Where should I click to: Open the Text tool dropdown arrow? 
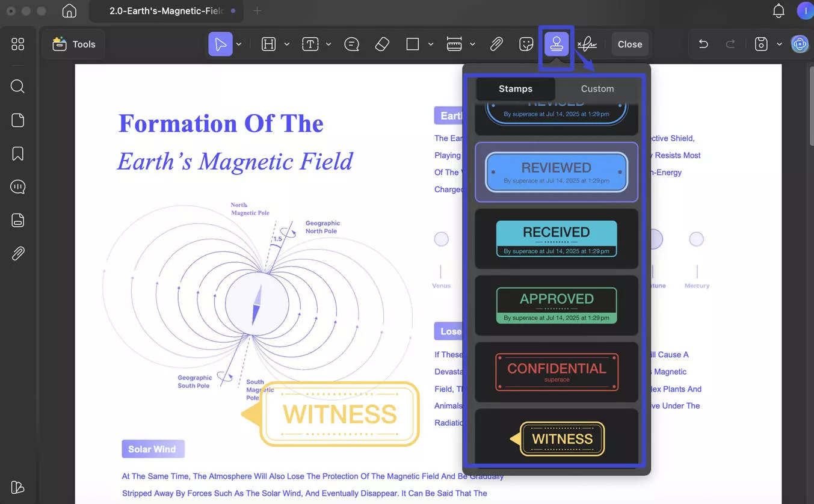tap(328, 43)
